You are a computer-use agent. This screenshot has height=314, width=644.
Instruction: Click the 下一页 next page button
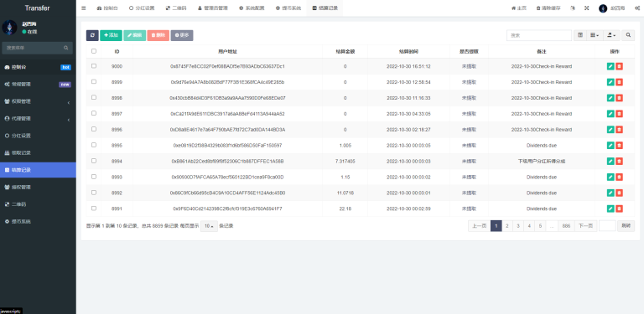(585, 226)
